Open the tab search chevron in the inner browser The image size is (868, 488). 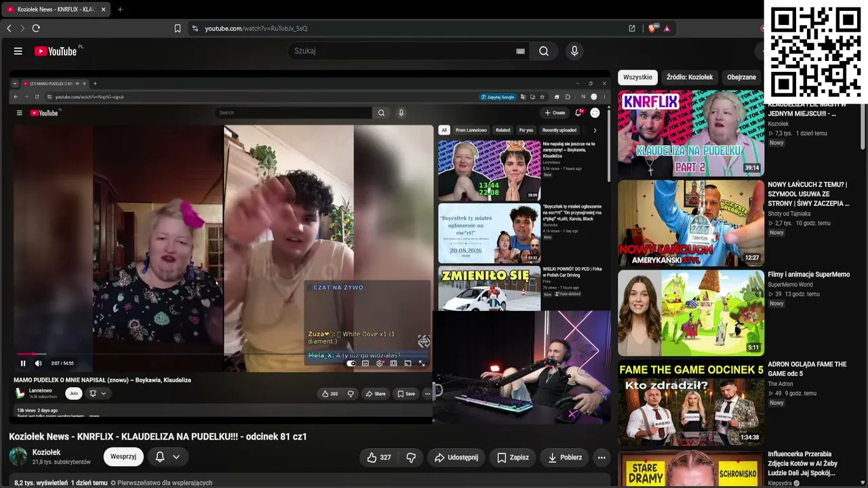coord(15,83)
